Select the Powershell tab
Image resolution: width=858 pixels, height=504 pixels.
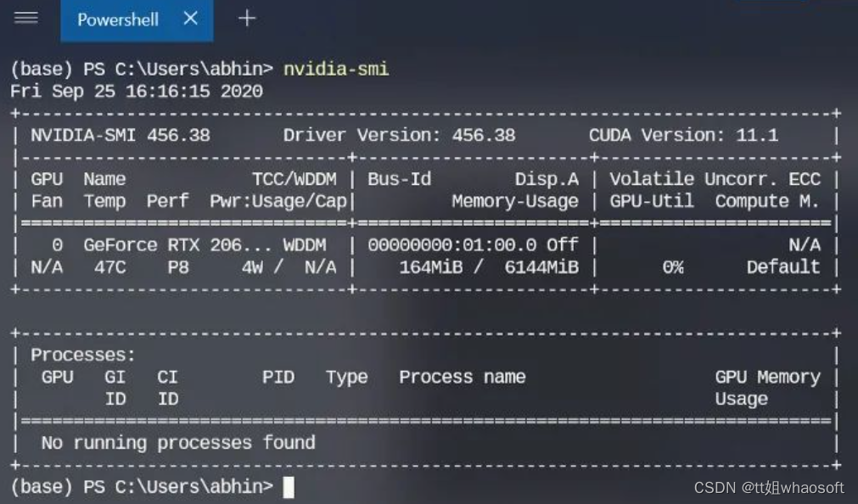click(118, 19)
